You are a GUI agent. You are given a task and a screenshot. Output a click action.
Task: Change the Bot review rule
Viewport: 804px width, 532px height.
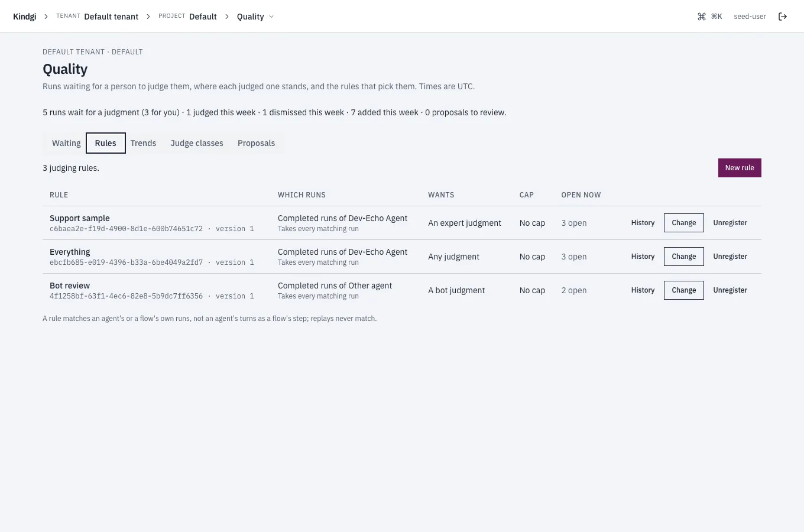coord(684,290)
